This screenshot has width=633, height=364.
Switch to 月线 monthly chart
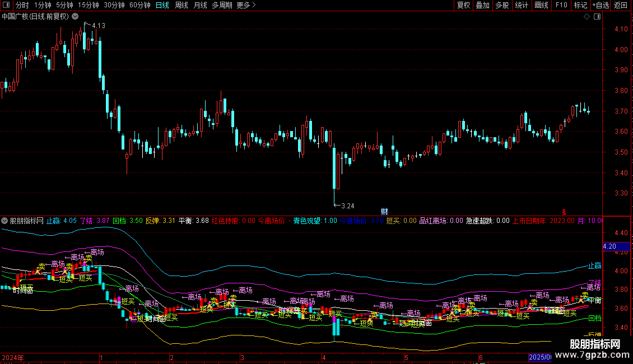[200, 5]
